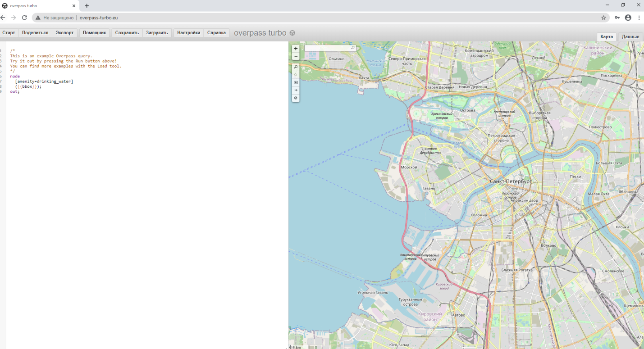Click the comment line 'This is an example Overpass query.'
This screenshot has height=349, width=644.
click(51, 56)
